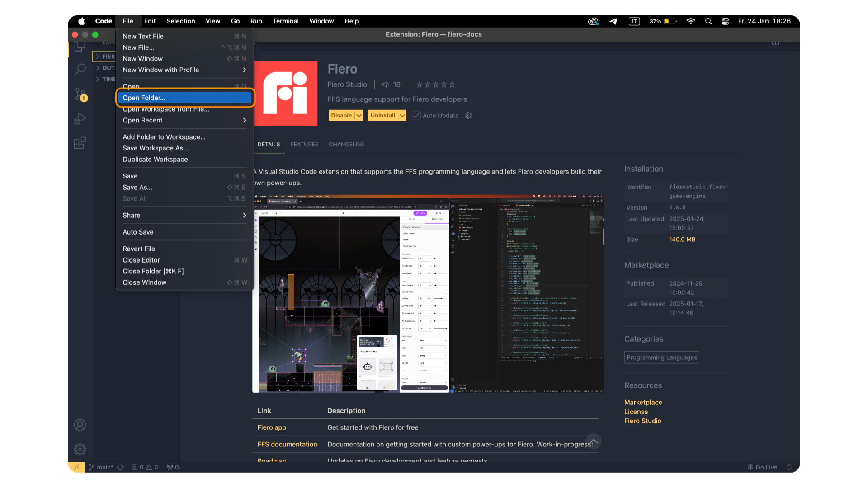
Task: Open the Manage gear in activity bar
Action: point(80,449)
